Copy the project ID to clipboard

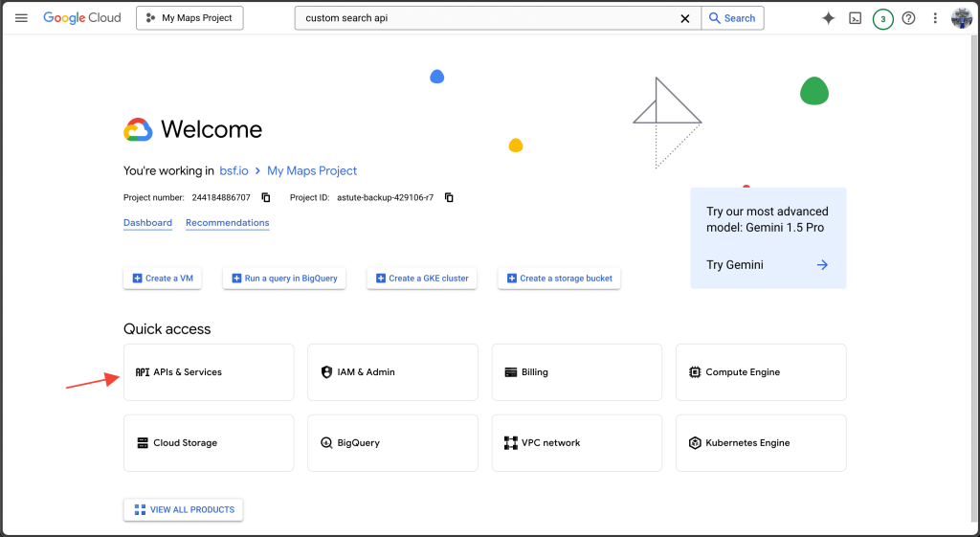click(x=449, y=198)
